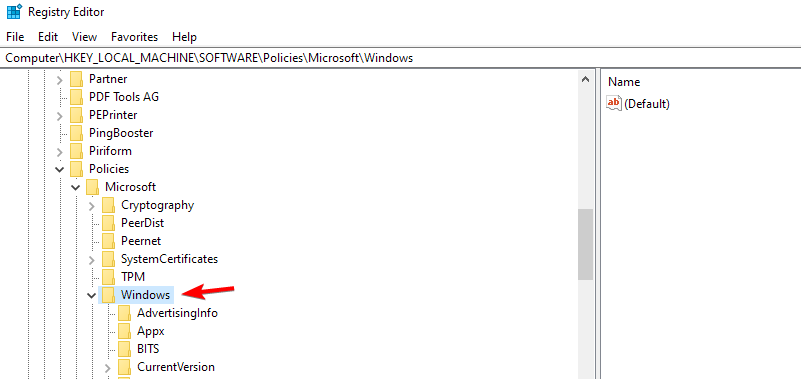Screen dimensions: 801x379
Task: Click the tree scrollbar up arrow
Action: [585, 79]
